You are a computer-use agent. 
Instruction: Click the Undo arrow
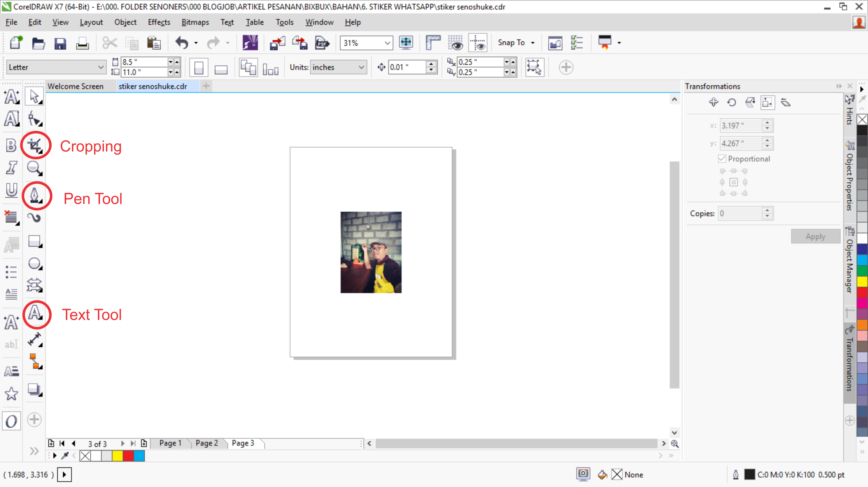[x=182, y=43]
